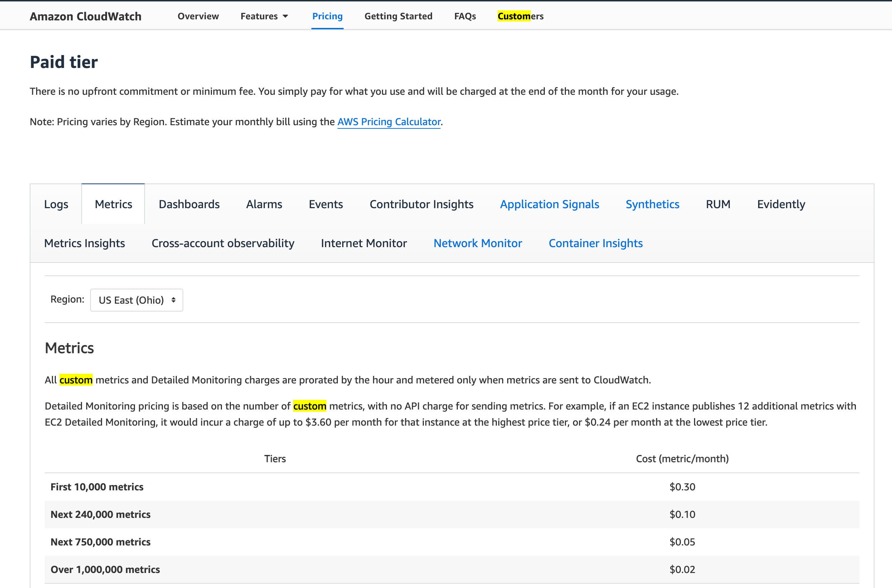Click the 'Tiers' column header
The height and width of the screenshot is (588, 892).
tap(275, 459)
